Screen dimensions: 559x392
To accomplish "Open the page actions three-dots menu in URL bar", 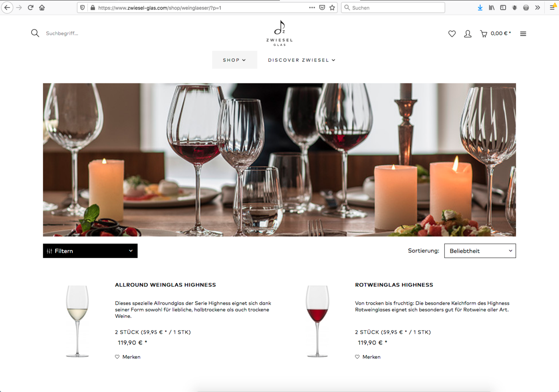I will coord(312,8).
